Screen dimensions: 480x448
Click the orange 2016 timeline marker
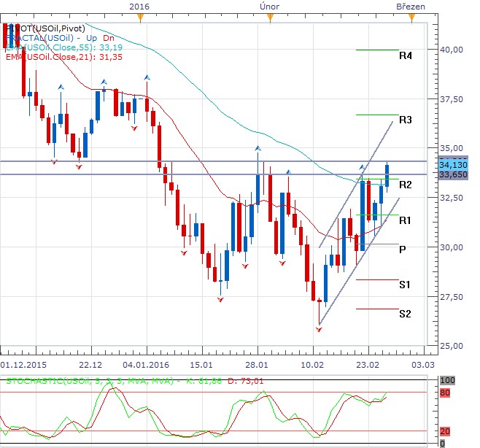tap(140, 18)
